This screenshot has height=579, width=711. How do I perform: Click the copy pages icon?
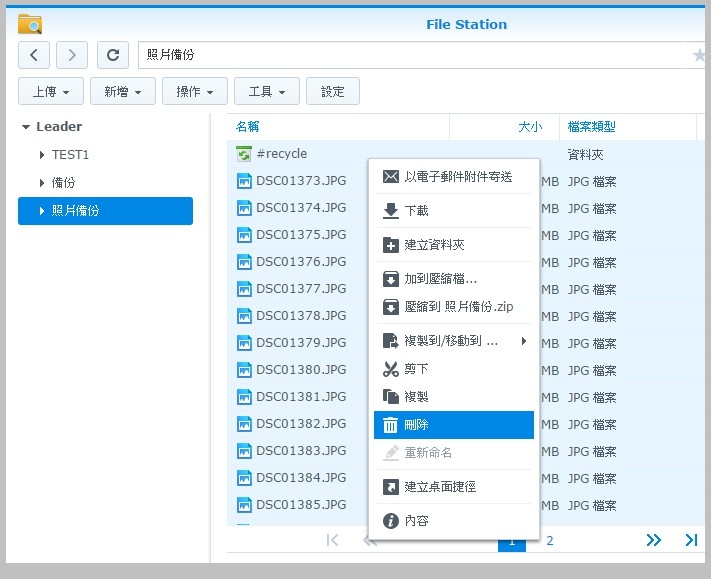[x=390, y=397]
